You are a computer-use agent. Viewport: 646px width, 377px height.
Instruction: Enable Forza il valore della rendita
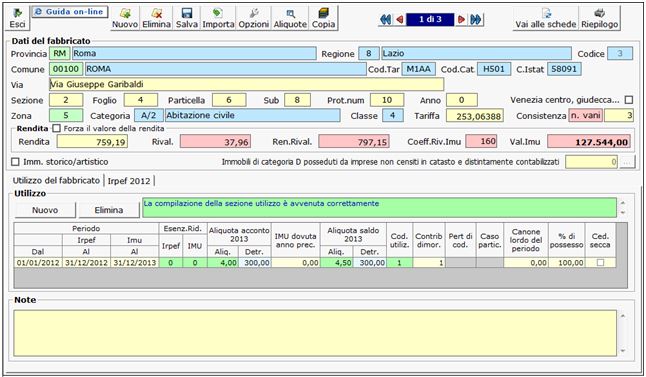[x=56, y=129]
